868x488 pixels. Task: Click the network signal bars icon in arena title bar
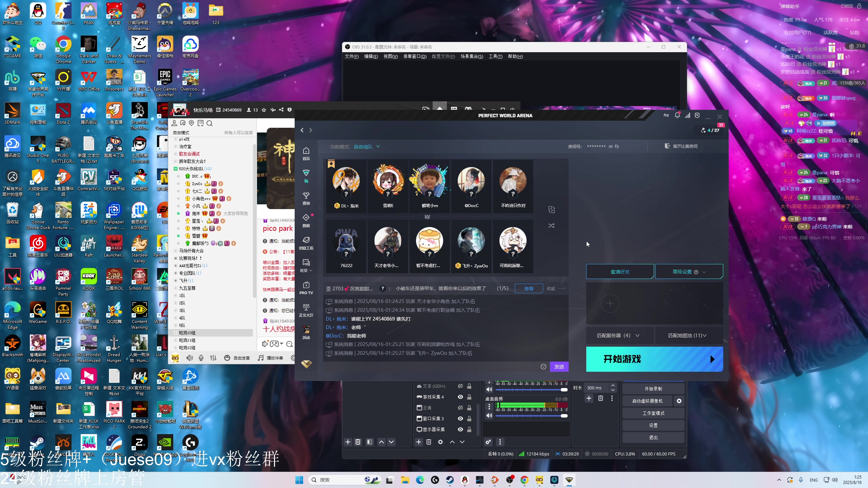(x=687, y=115)
